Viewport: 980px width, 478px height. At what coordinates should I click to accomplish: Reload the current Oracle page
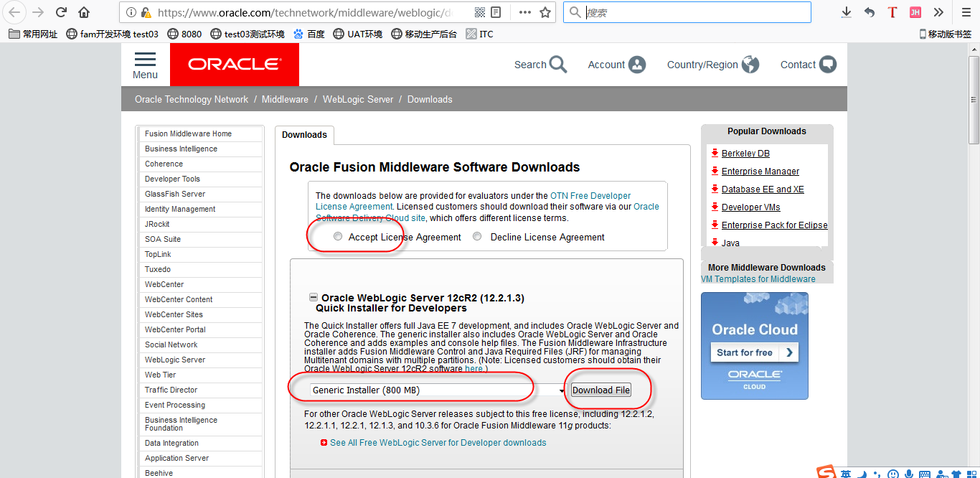(62, 12)
